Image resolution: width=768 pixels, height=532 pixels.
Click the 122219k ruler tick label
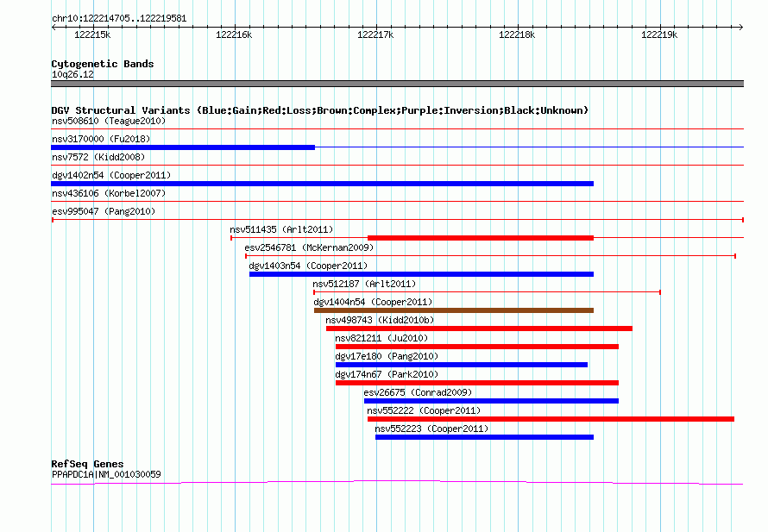tap(659, 34)
